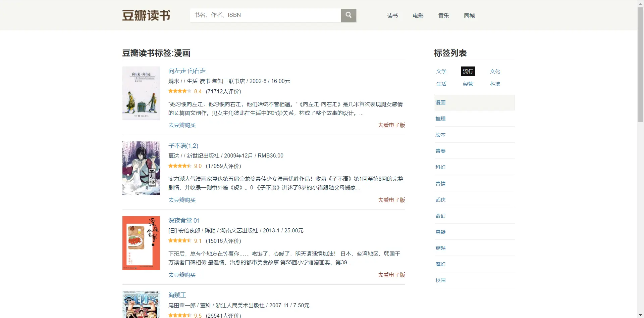Open the 奇幻 tag in the sidebar

pos(474,216)
